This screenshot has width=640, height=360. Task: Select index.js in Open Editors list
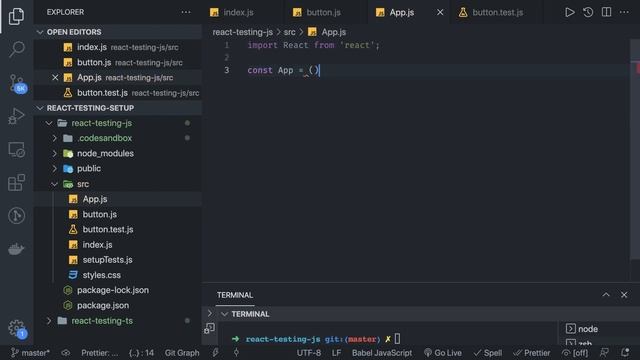tap(118, 47)
